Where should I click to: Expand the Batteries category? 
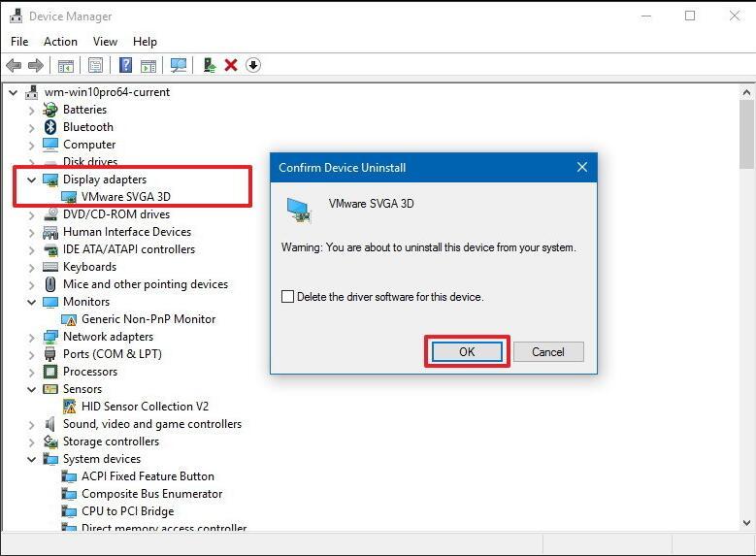tap(31, 111)
